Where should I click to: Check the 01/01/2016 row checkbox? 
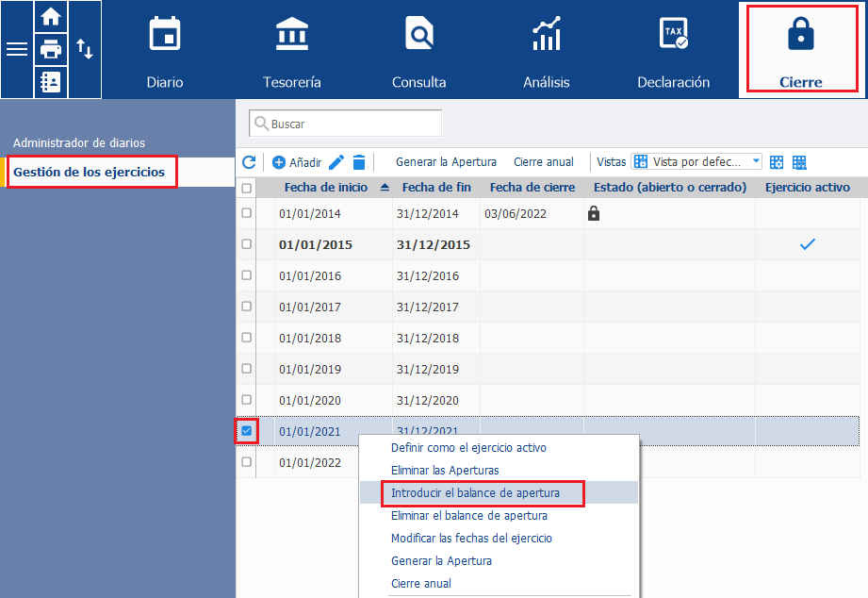pyautogui.click(x=247, y=274)
